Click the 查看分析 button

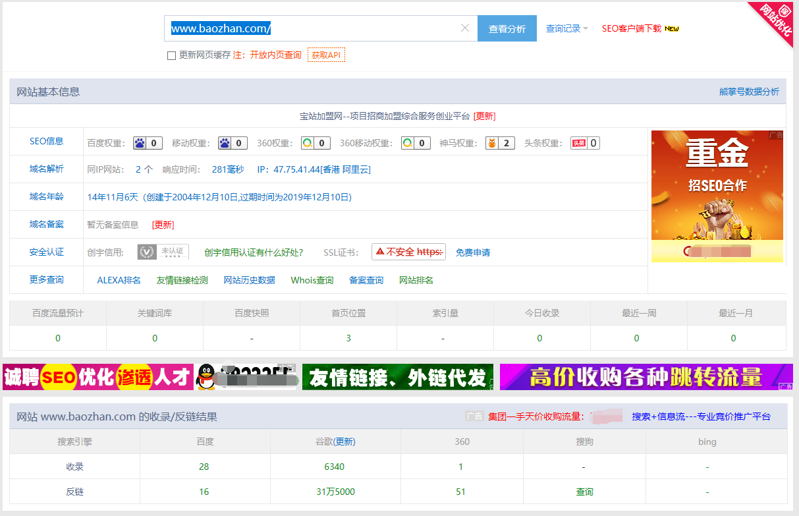tap(507, 29)
